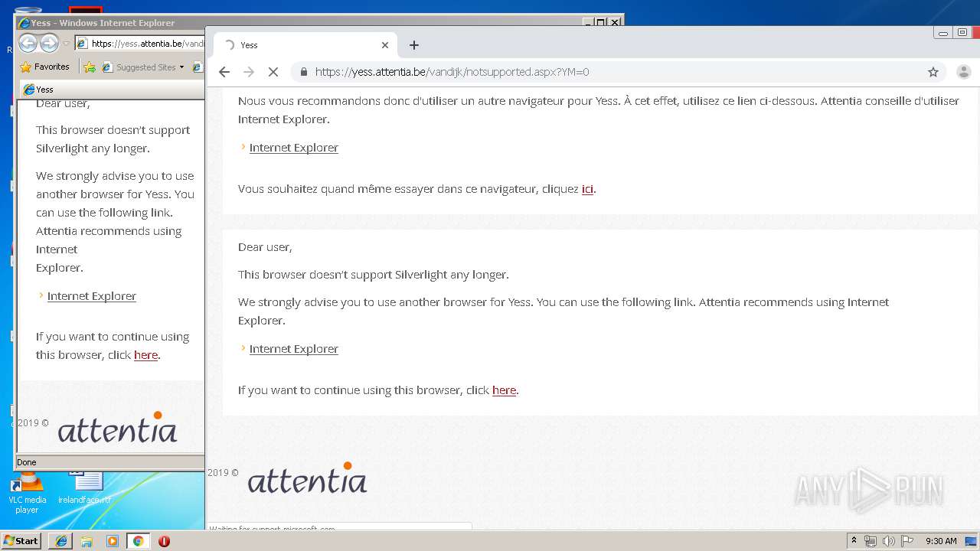The width and height of the screenshot is (980, 551).
Task: View site info via the Chrome padlock
Action: tap(304, 72)
